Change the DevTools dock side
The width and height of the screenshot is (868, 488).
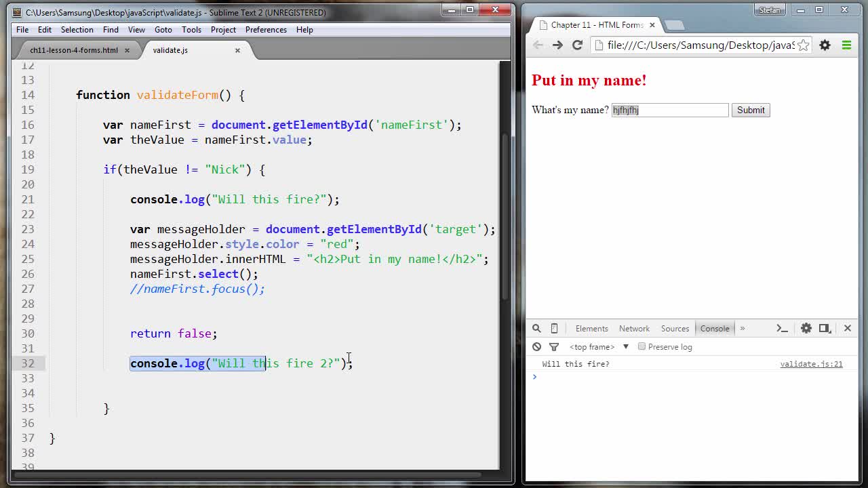(825, 328)
